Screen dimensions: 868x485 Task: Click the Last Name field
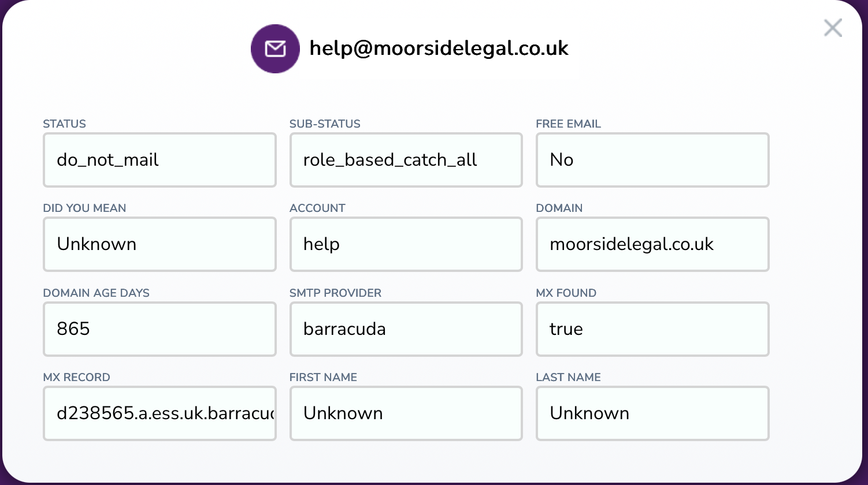pos(652,413)
